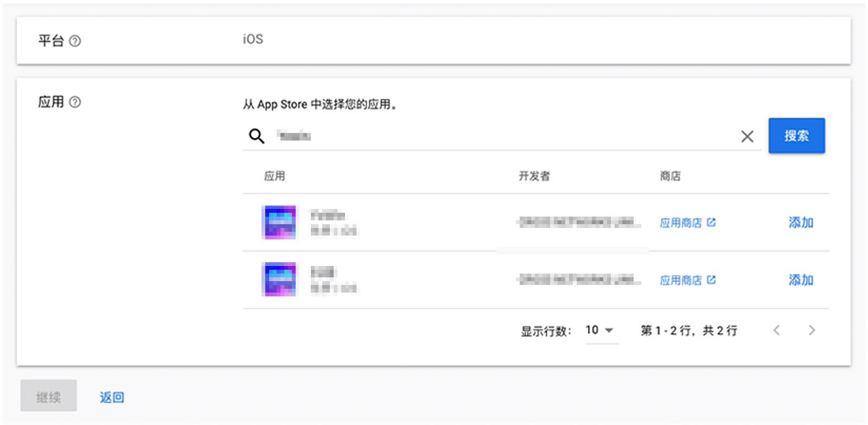
Task: Click 添加 for the second app
Action: (801, 280)
